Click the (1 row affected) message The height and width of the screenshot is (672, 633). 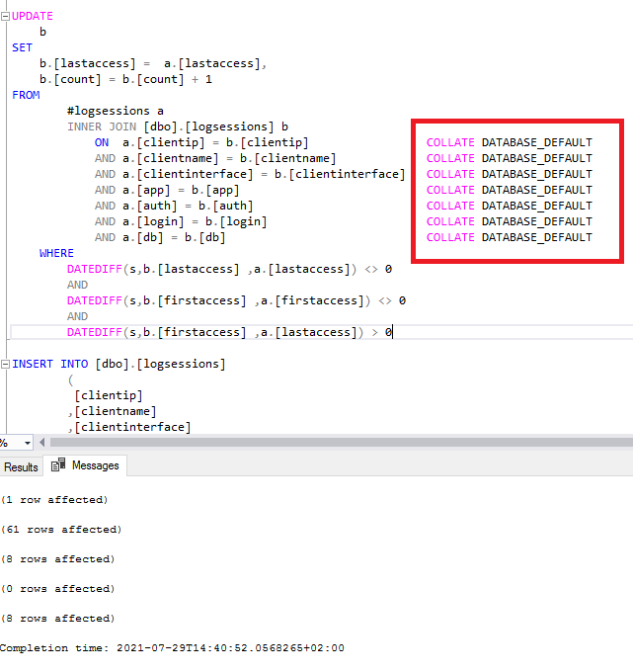pos(54,500)
